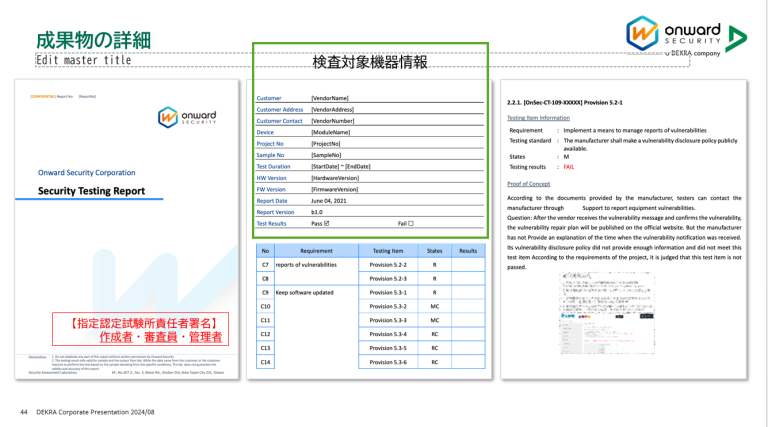Screen dimensions: 768x427
Task: Click the Report Date value June 04, 2021
Action: tap(329, 201)
